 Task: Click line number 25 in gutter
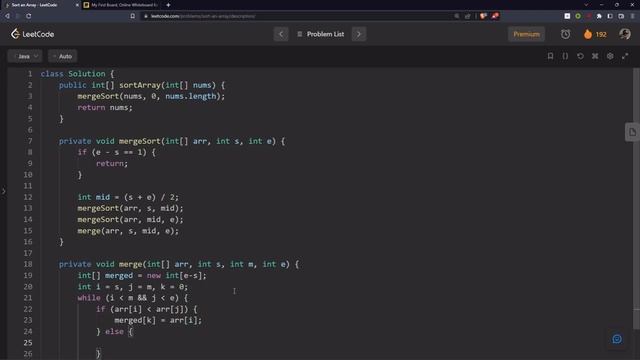(28, 342)
